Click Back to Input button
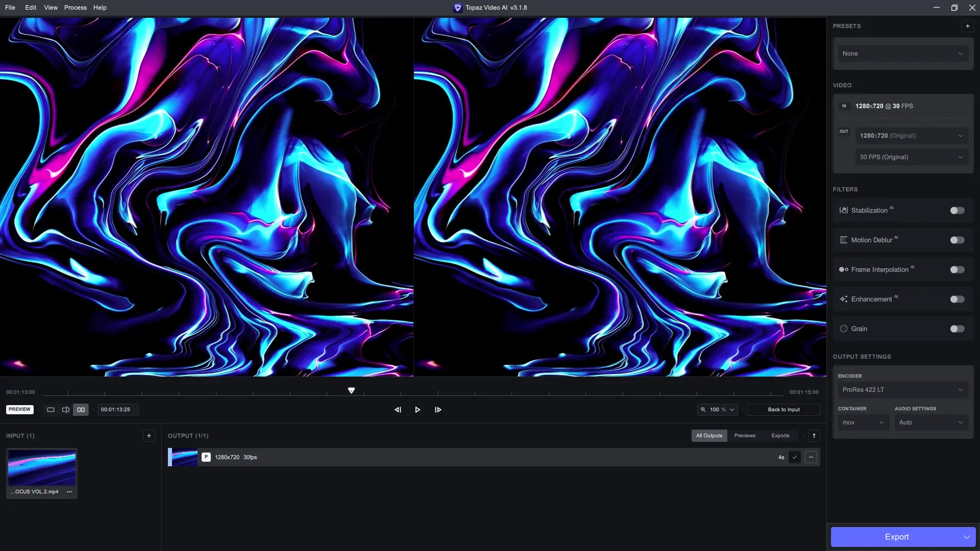The width and height of the screenshot is (980, 551). pyautogui.click(x=783, y=410)
